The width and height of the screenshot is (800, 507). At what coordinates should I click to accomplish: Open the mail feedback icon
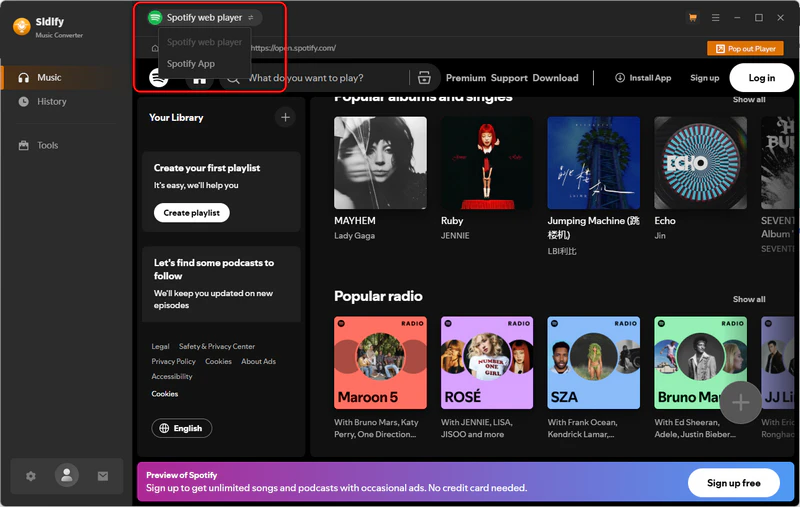pos(103,476)
